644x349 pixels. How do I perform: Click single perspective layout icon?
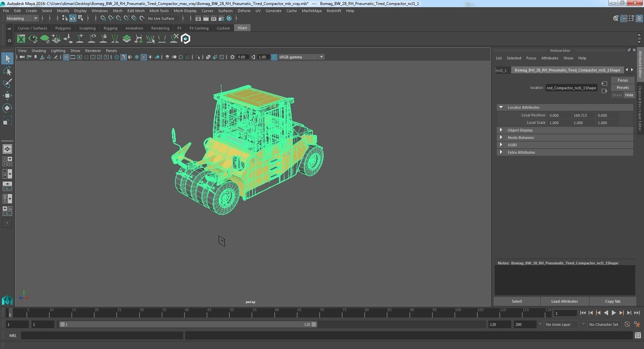click(7, 149)
